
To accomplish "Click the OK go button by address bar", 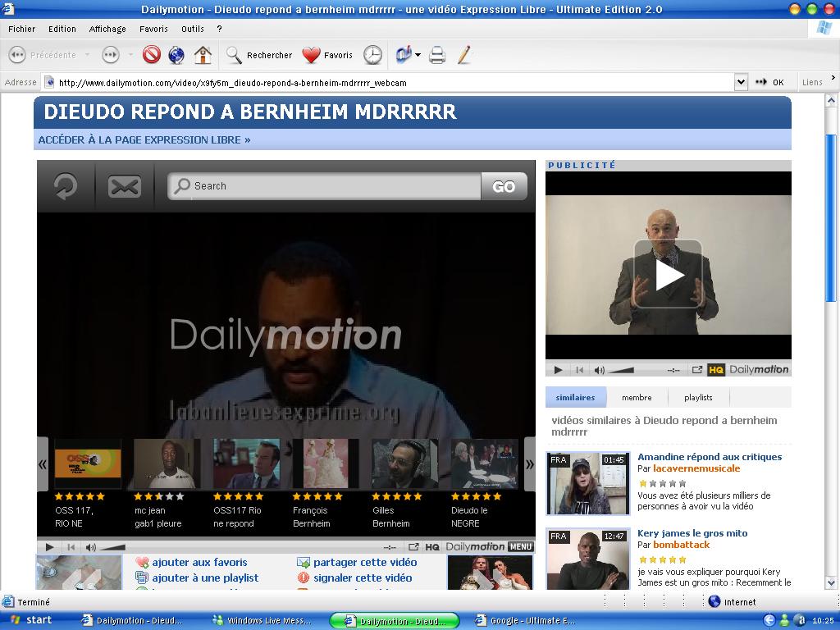I will pos(769,83).
